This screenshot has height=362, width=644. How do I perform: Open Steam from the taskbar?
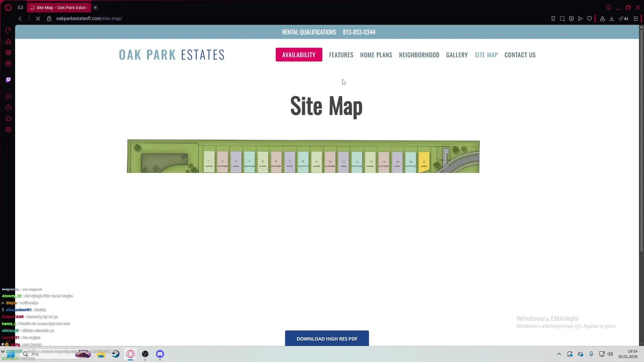coord(116,354)
